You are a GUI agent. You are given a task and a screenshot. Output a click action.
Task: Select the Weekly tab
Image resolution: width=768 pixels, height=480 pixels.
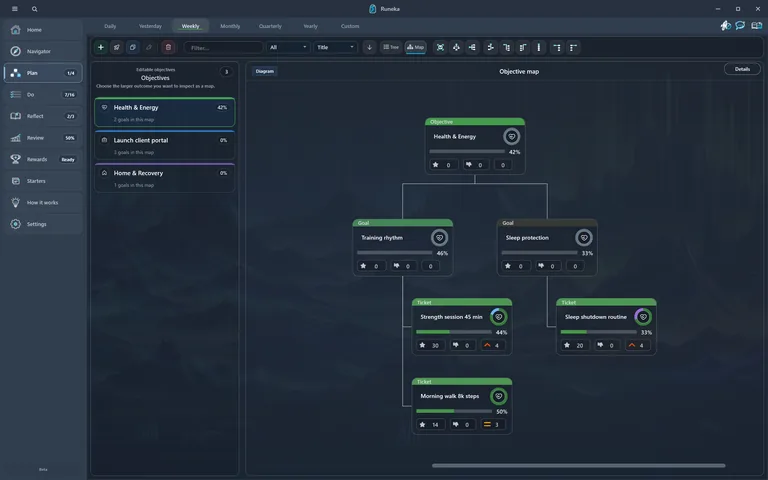tap(191, 26)
